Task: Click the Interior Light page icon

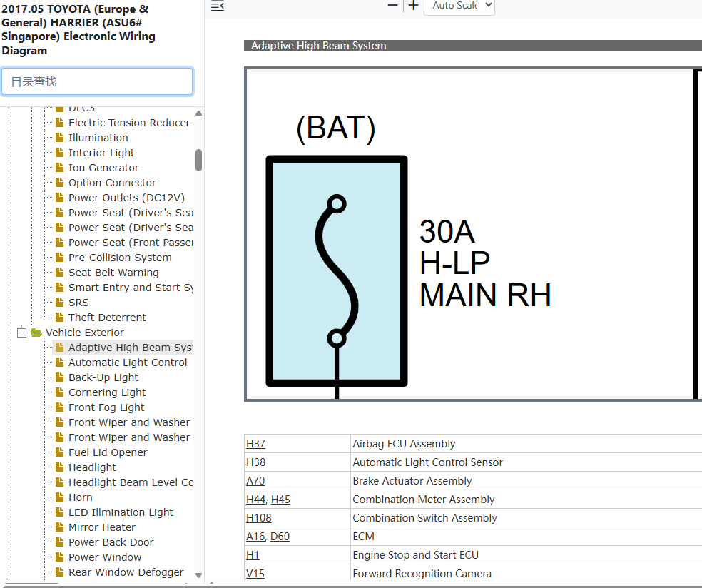Action: pyautogui.click(x=59, y=153)
